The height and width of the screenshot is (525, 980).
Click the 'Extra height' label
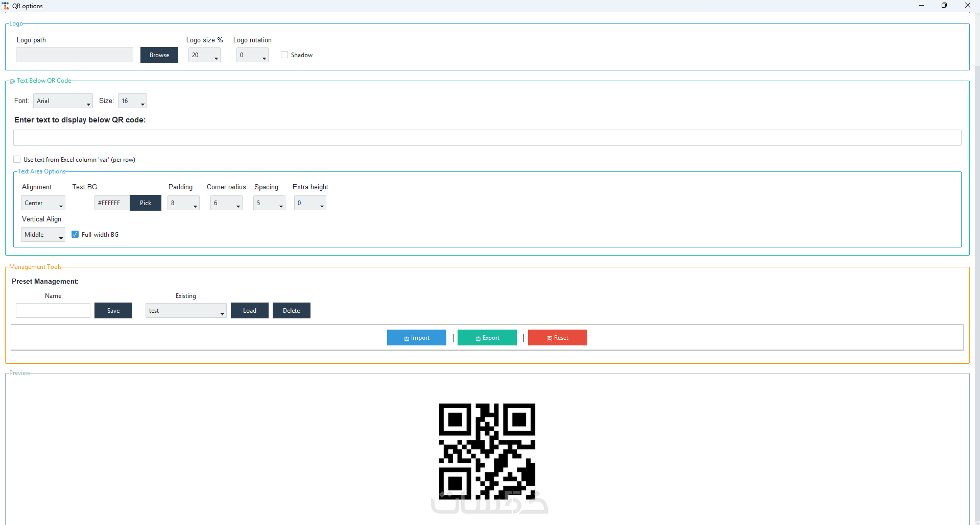pos(310,187)
